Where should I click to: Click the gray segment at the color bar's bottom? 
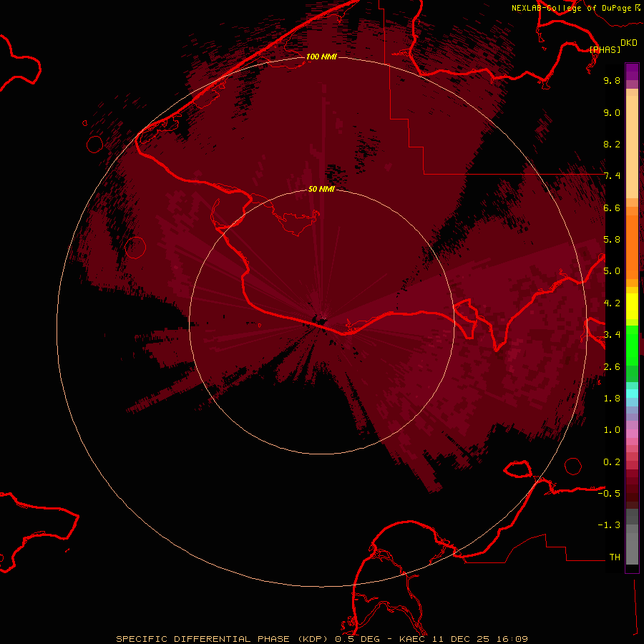coord(632,545)
